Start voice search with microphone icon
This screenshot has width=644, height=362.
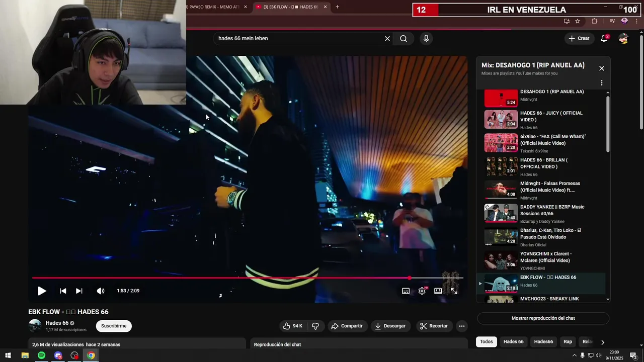pyautogui.click(x=426, y=38)
